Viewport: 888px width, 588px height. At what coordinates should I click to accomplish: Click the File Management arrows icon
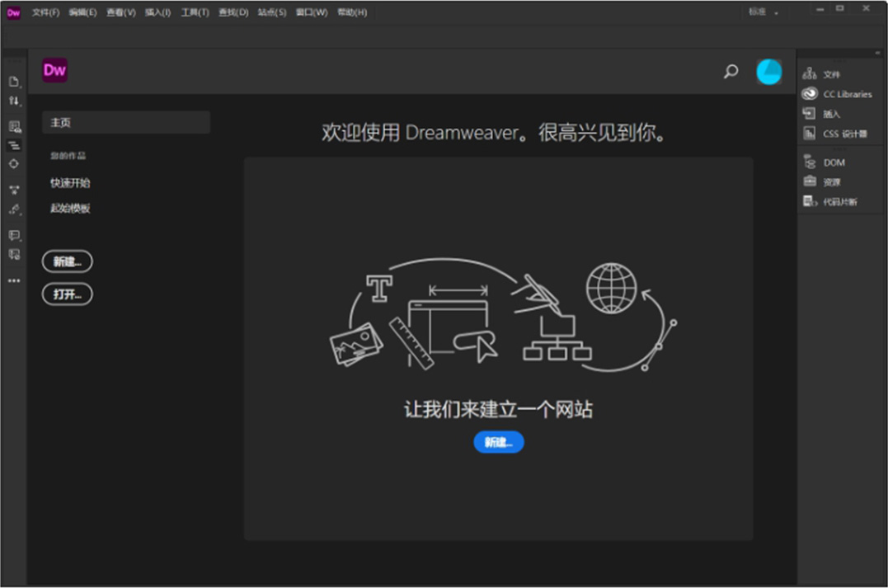(x=14, y=101)
